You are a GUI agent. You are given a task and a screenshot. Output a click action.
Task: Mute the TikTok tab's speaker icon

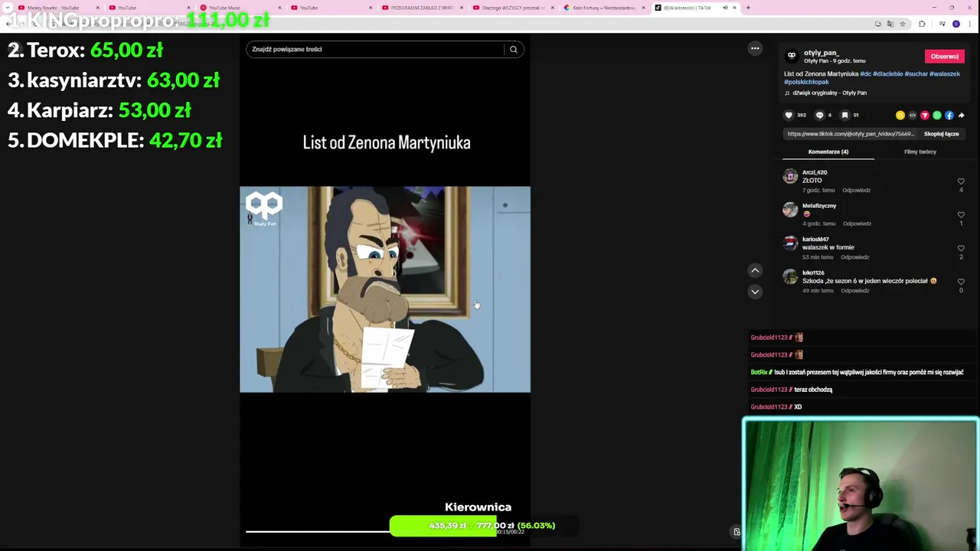(x=725, y=8)
